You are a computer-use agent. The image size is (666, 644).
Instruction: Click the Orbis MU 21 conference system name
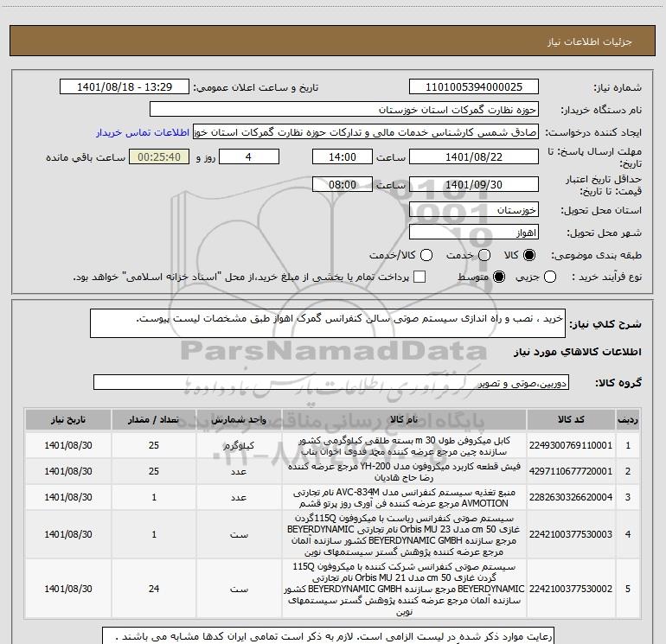pyautogui.click(x=404, y=589)
